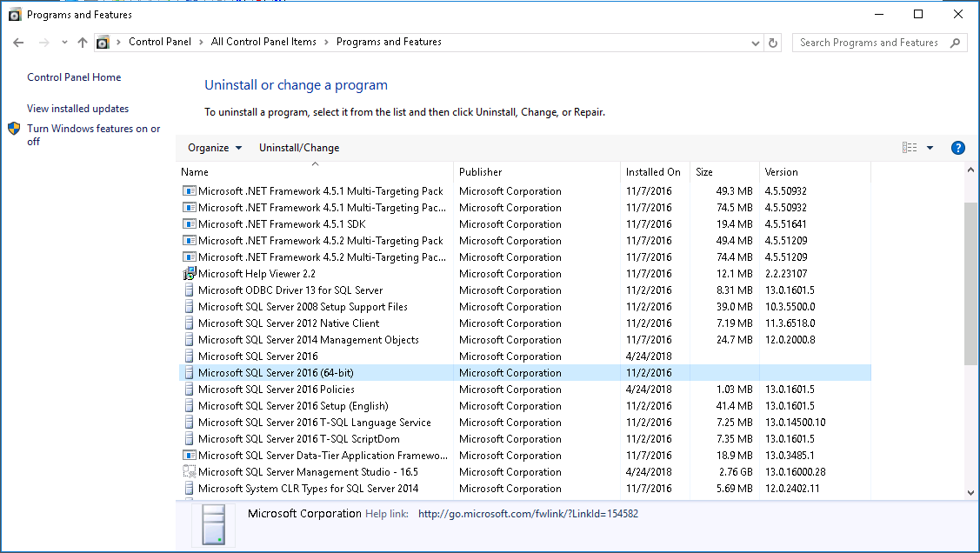Click icon of SQL Server 2016 T-SQL ScriptDom

click(x=189, y=439)
